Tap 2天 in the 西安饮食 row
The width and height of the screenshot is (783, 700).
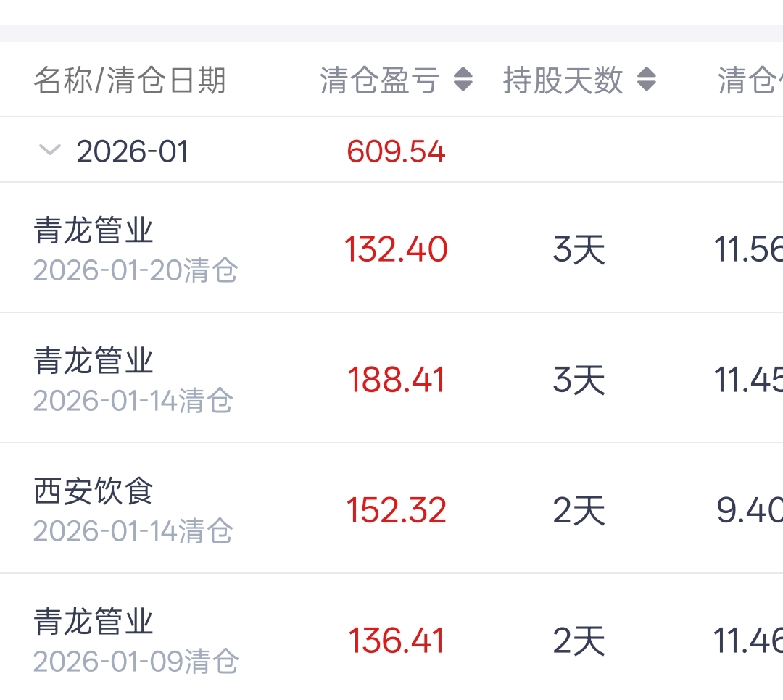[579, 511]
